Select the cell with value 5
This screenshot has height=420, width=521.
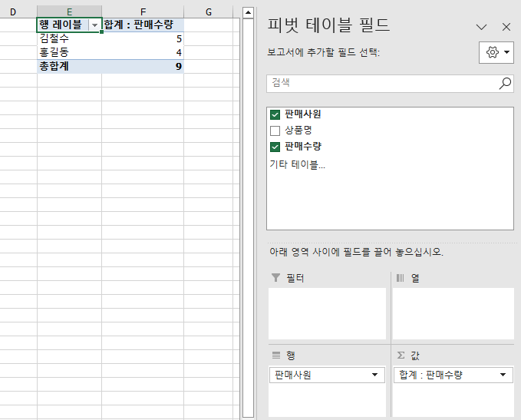tap(143, 38)
